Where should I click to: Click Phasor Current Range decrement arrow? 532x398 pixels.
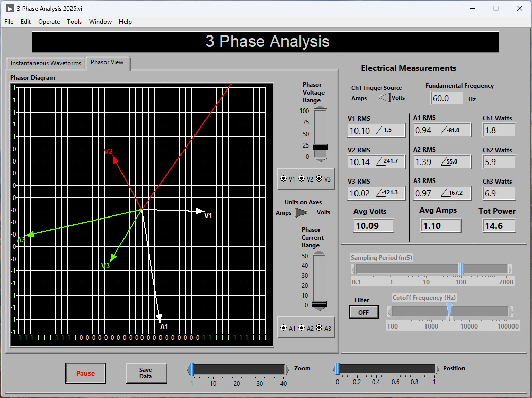(x=320, y=310)
